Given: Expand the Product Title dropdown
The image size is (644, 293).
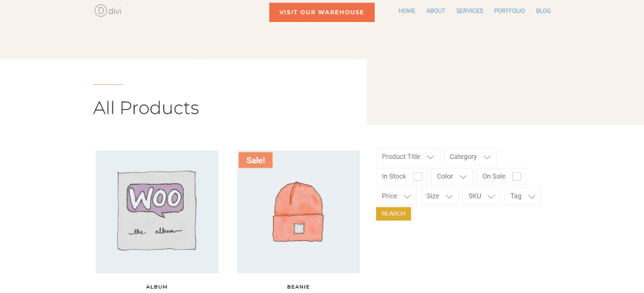Looking at the screenshot, I should tap(408, 157).
